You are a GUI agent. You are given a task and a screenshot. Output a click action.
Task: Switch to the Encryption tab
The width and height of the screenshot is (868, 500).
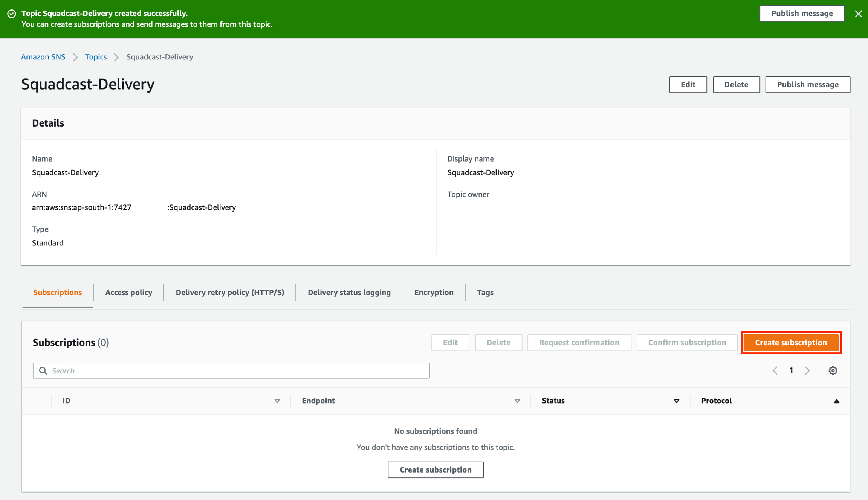[x=434, y=293]
